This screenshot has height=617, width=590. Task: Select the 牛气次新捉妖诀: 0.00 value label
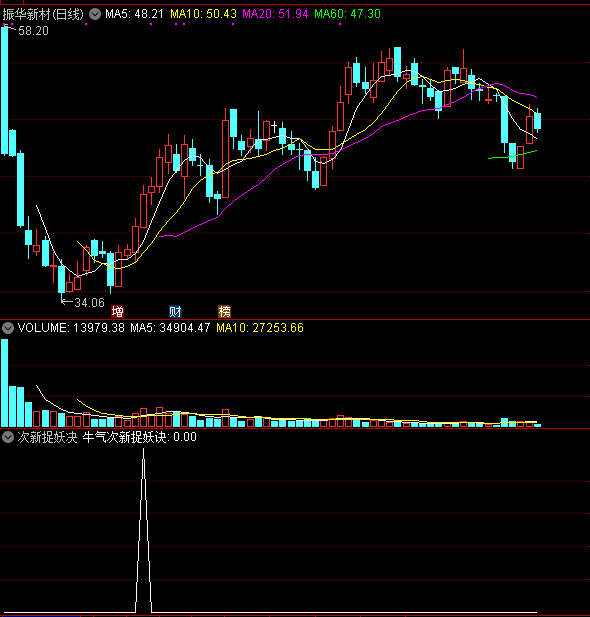pyautogui.click(x=139, y=437)
